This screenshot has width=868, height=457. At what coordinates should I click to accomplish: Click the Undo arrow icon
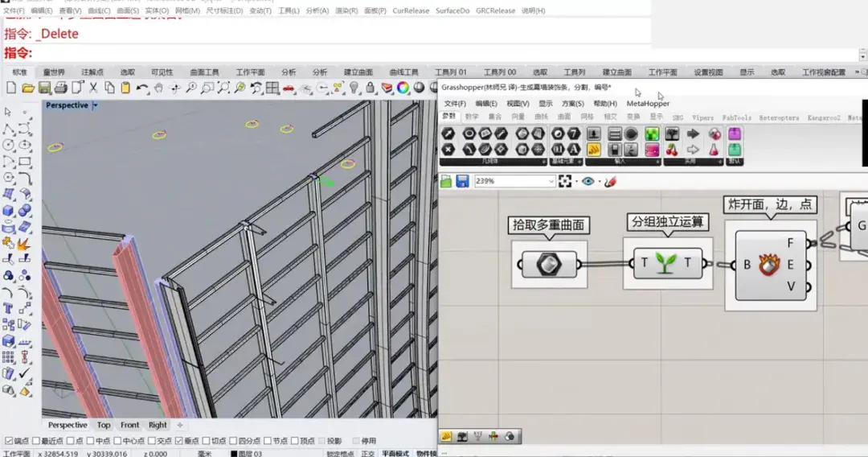(x=142, y=88)
